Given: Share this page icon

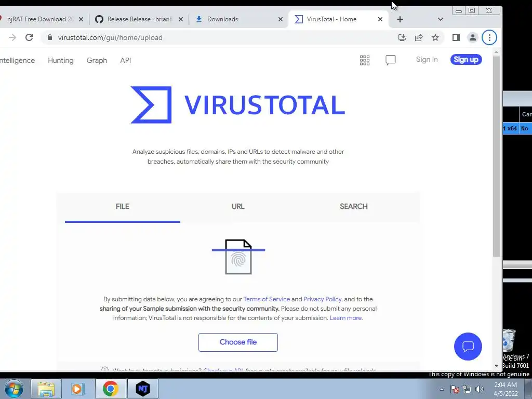Looking at the screenshot, I should click(x=419, y=37).
